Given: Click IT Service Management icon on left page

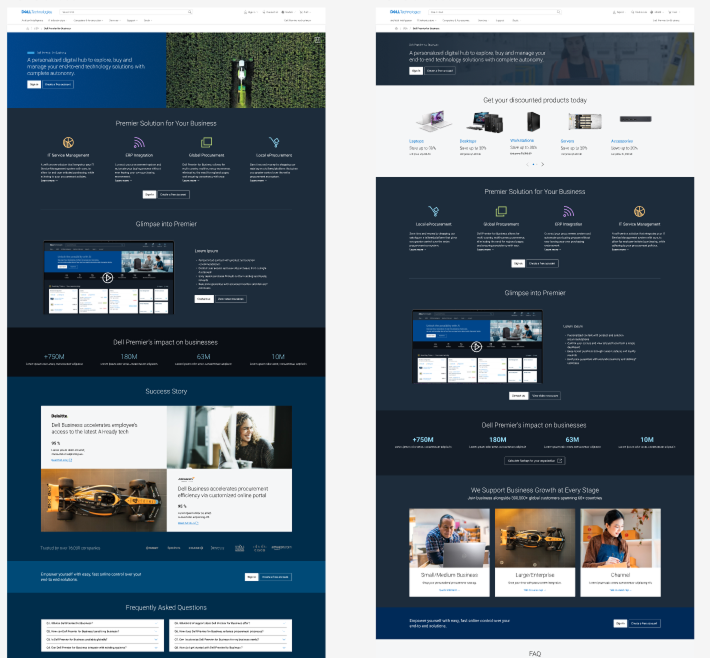Looking at the screenshot, I should coord(68,142).
